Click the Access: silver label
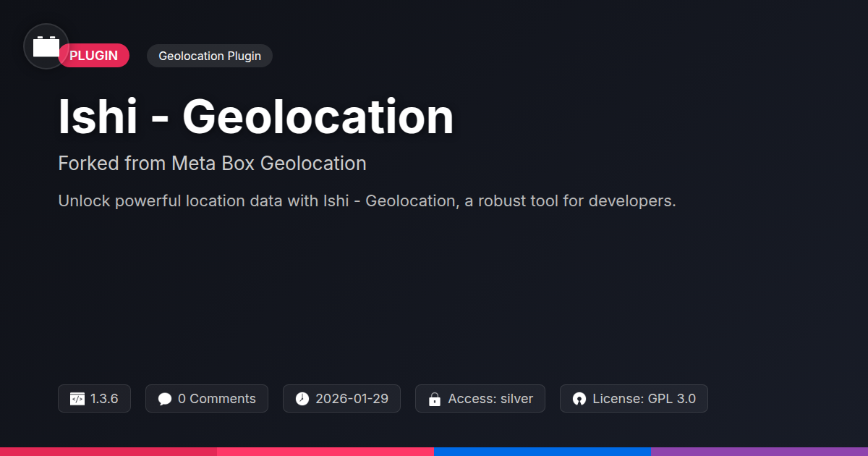The height and width of the screenshot is (456, 868). pos(490,399)
